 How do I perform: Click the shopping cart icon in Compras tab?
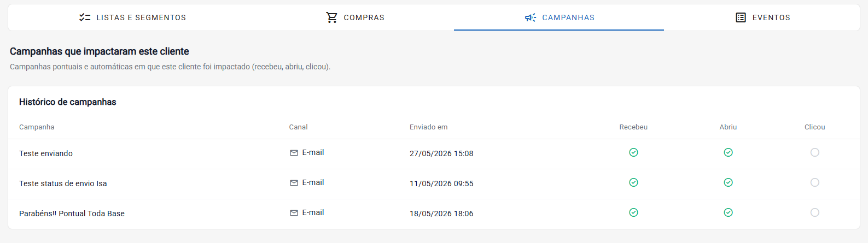[x=331, y=17]
